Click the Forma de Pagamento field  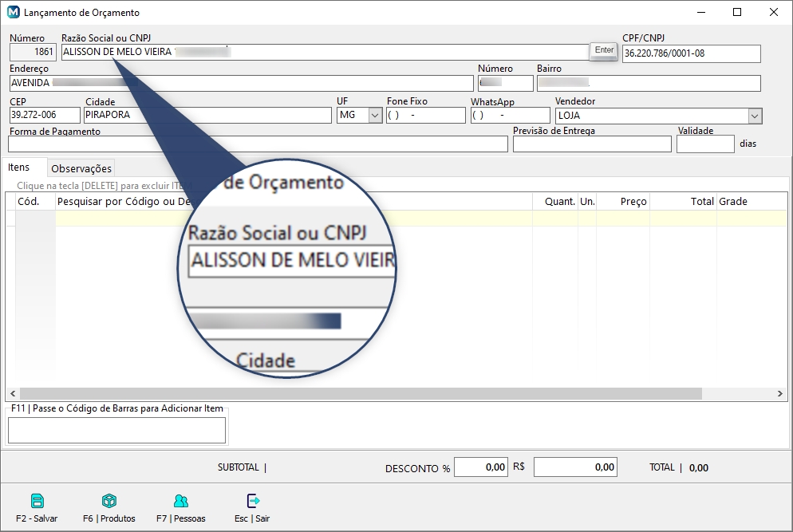pyautogui.click(x=258, y=144)
